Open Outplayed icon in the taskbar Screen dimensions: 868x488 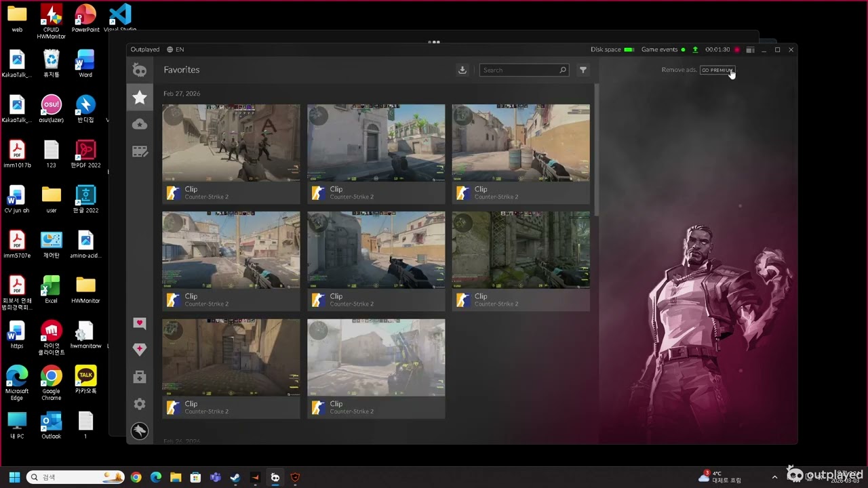[x=275, y=477]
